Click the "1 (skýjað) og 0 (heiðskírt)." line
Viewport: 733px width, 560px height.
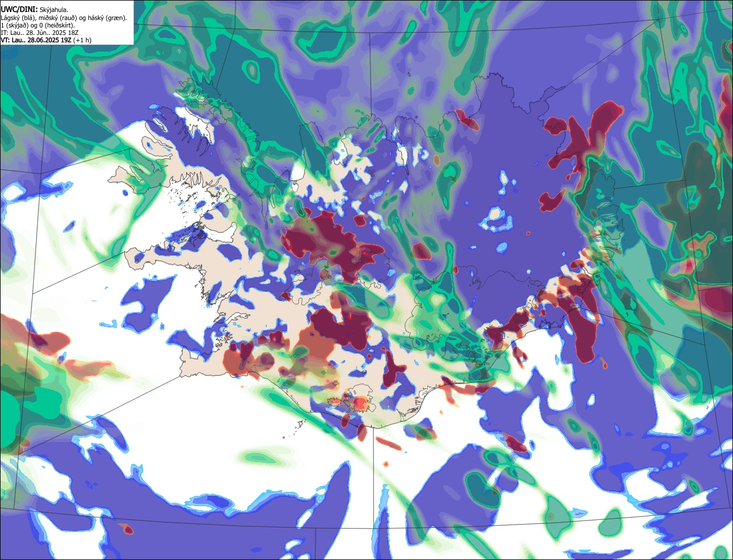(x=38, y=25)
